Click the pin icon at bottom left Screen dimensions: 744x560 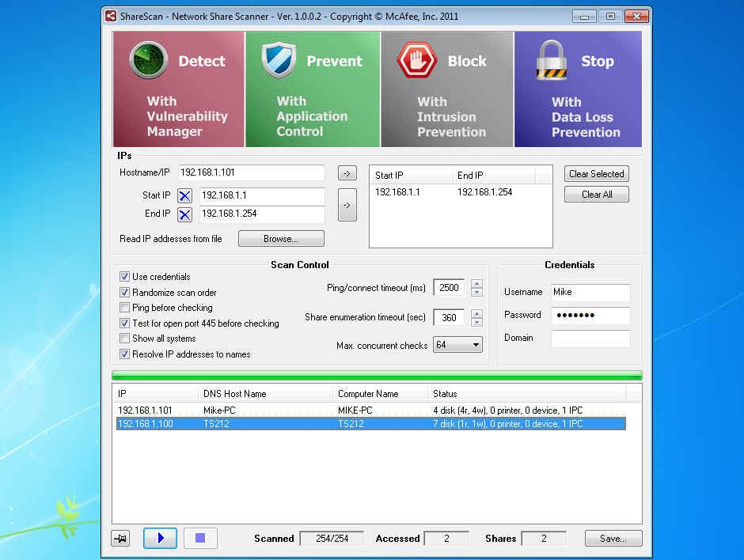(121, 539)
